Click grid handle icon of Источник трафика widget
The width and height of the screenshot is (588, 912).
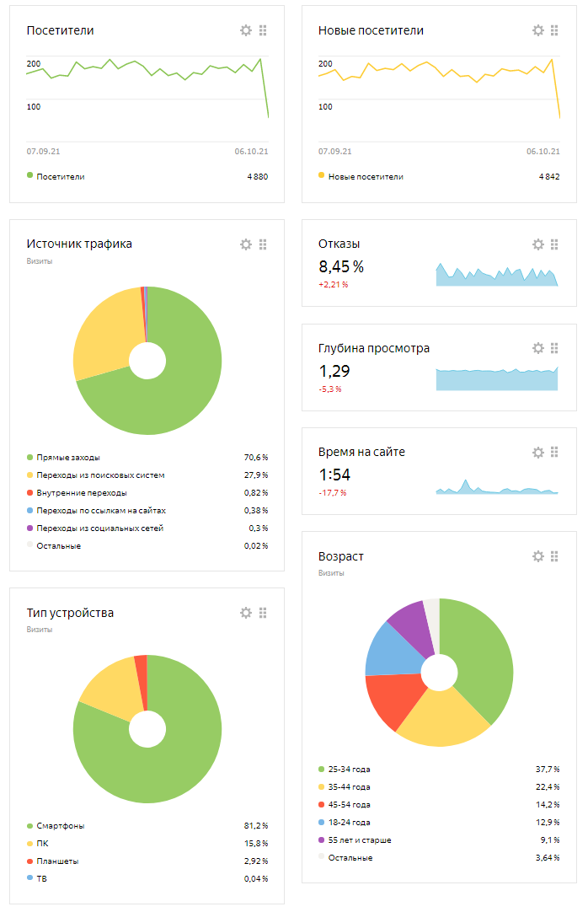[263, 244]
